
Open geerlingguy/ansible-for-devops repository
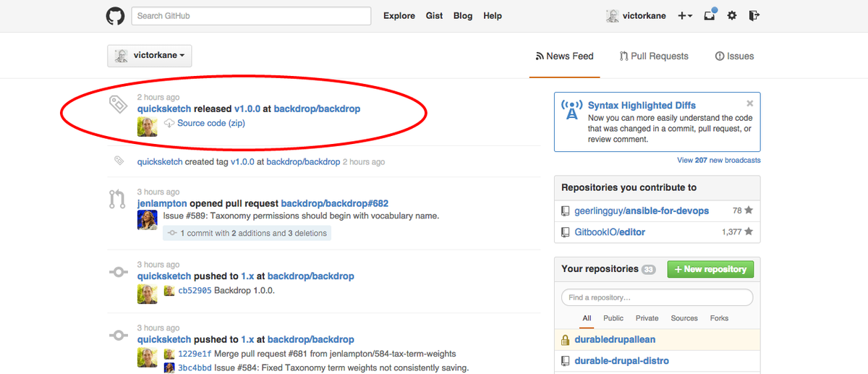point(642,211)
